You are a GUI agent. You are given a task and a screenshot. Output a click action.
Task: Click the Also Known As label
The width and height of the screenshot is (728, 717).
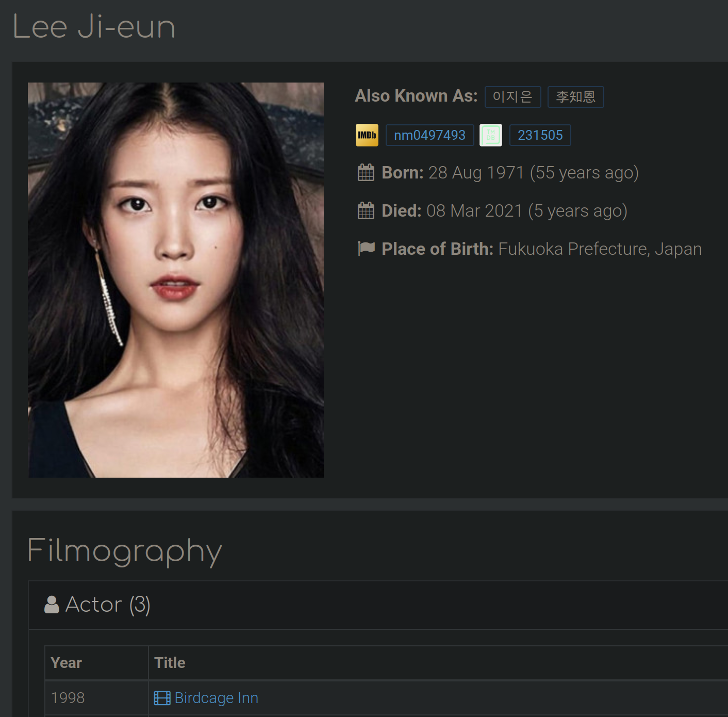coord(416,96)
